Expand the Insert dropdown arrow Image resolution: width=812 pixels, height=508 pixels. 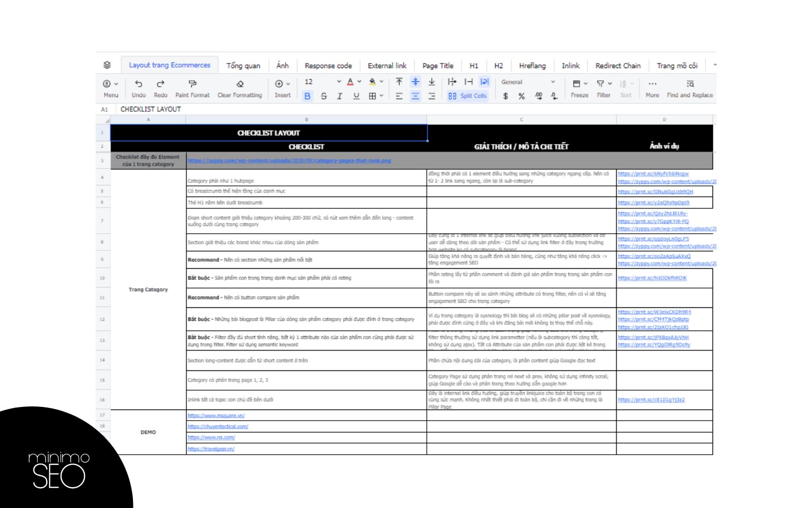coord(288,84)
